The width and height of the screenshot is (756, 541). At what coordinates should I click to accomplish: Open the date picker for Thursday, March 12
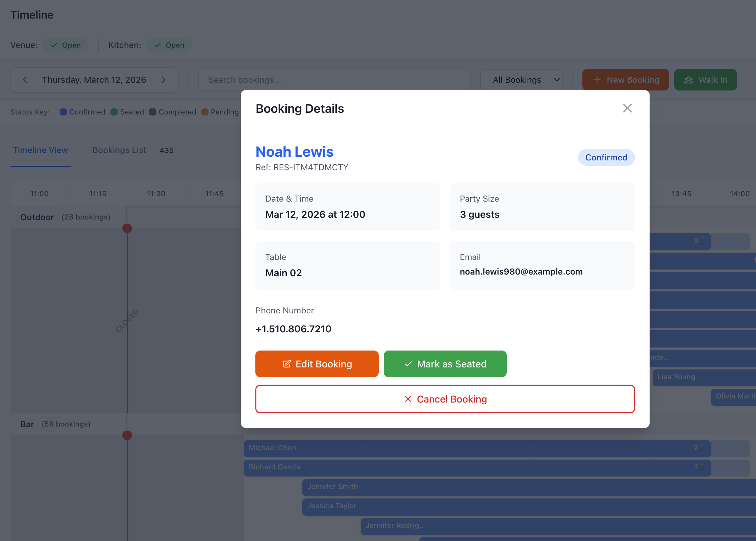point(94,80)
